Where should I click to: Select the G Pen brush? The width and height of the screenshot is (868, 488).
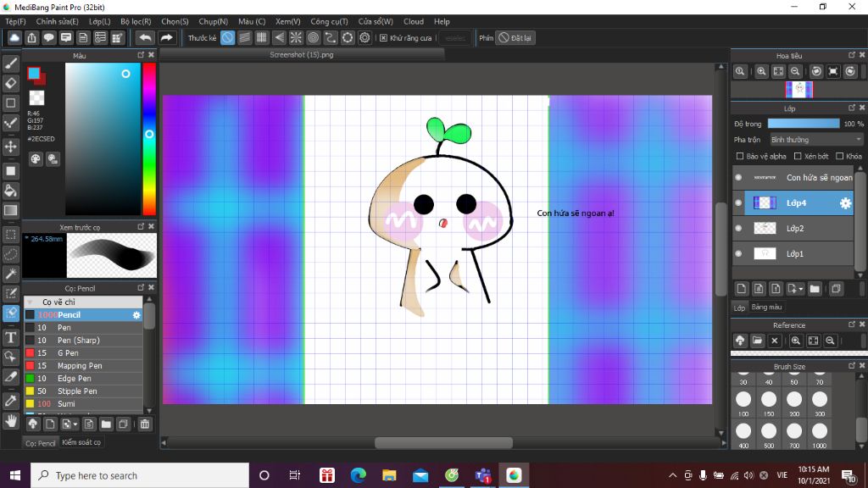(x=68, y=353)
